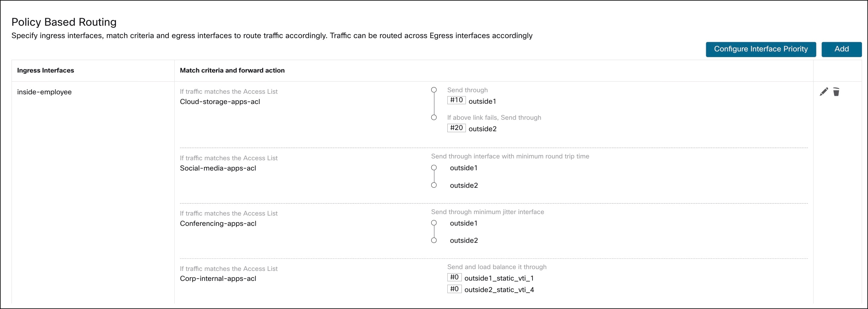Delete the inside-employee routing policy
This screenshot has height=309, width=868.
coord(836,91)
